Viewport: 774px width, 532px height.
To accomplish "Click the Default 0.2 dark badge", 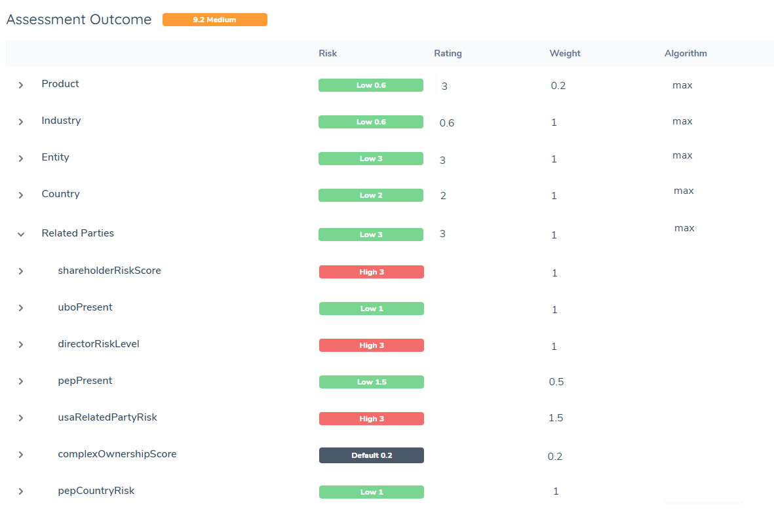I will tap(371, 455).
